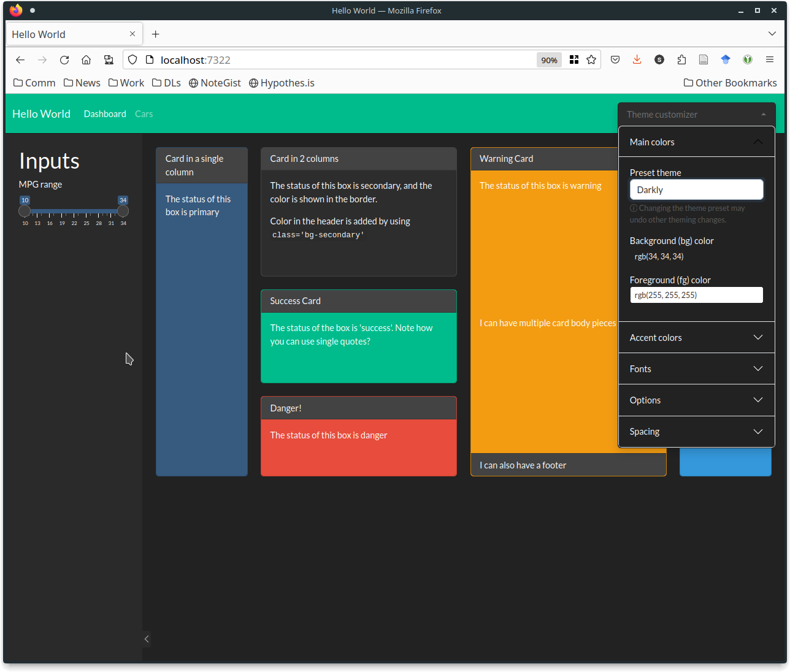The height and width of the screenshot is (672, 790).
Task: Collapse the Main colors section
Action: (x=697, y=142)
